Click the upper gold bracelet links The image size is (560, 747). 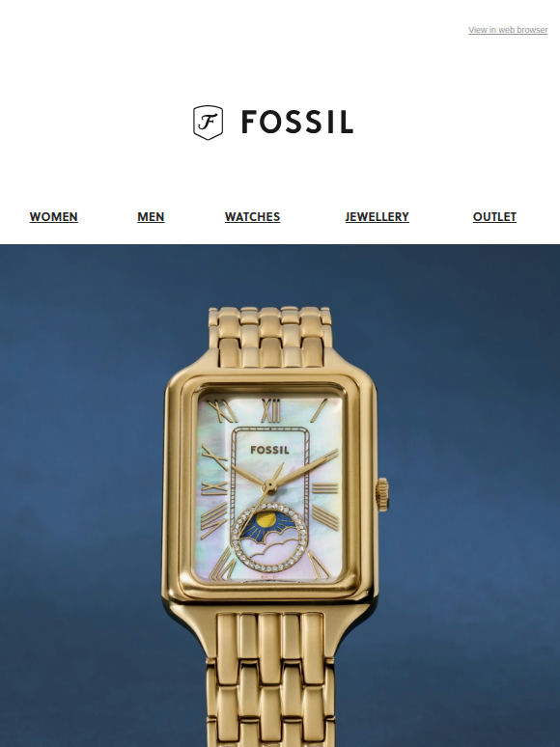point(270,337)
